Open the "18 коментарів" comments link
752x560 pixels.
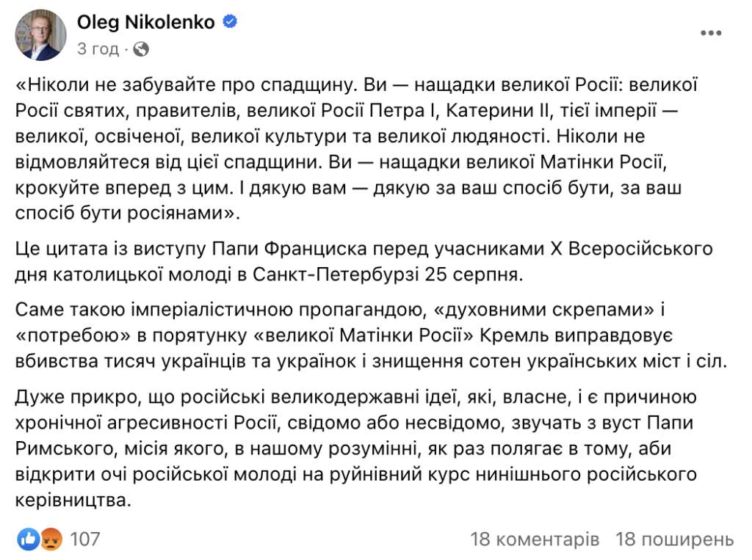[535, 539]
